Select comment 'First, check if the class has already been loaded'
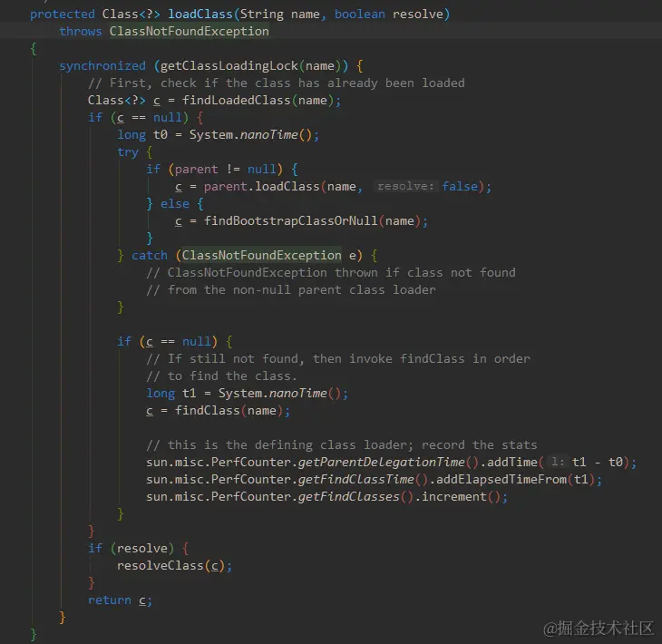The width and height of the screenshot is (662, 644). [276, 83]
